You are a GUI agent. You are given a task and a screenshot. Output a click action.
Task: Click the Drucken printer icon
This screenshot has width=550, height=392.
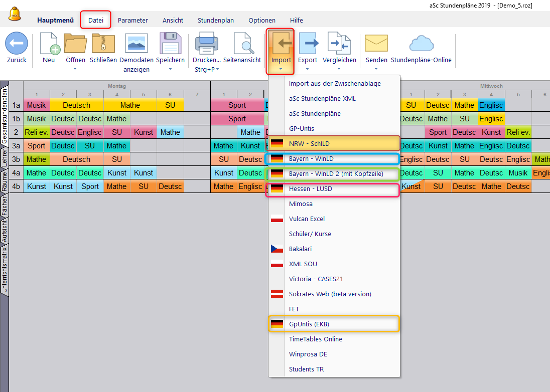(207, 44)
